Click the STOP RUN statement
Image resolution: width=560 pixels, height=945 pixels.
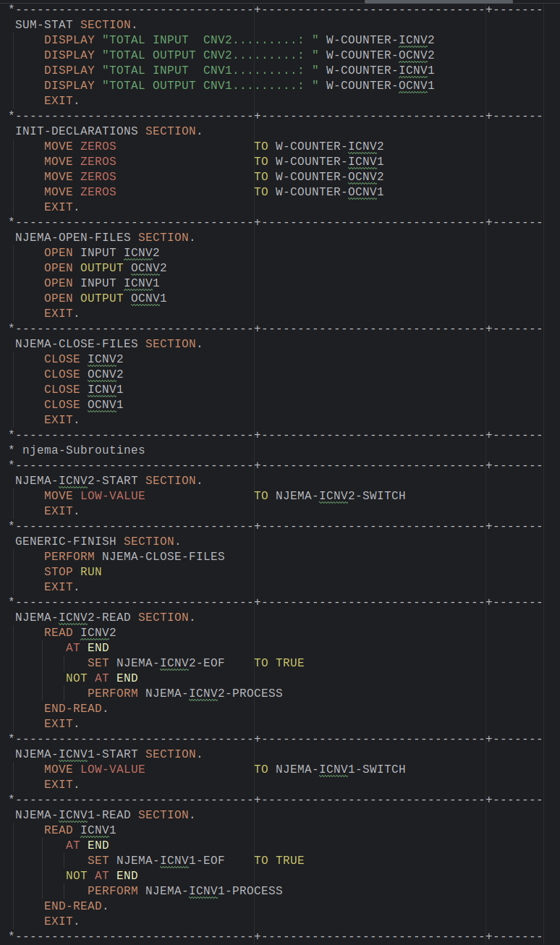tap(72, 572)
